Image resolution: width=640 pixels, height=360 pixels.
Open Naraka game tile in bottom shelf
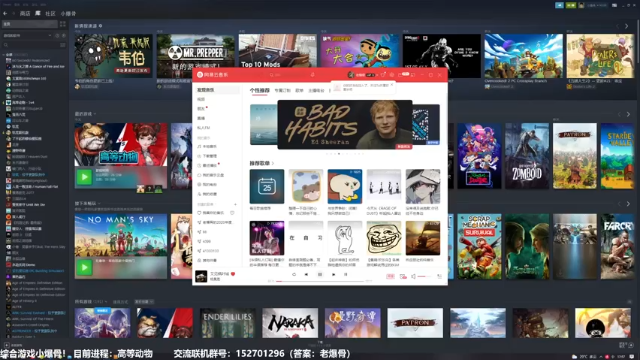(290, 323)
